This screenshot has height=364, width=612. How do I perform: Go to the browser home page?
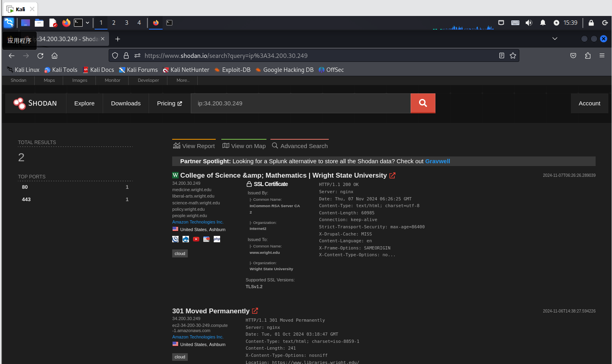coord(55,56)
